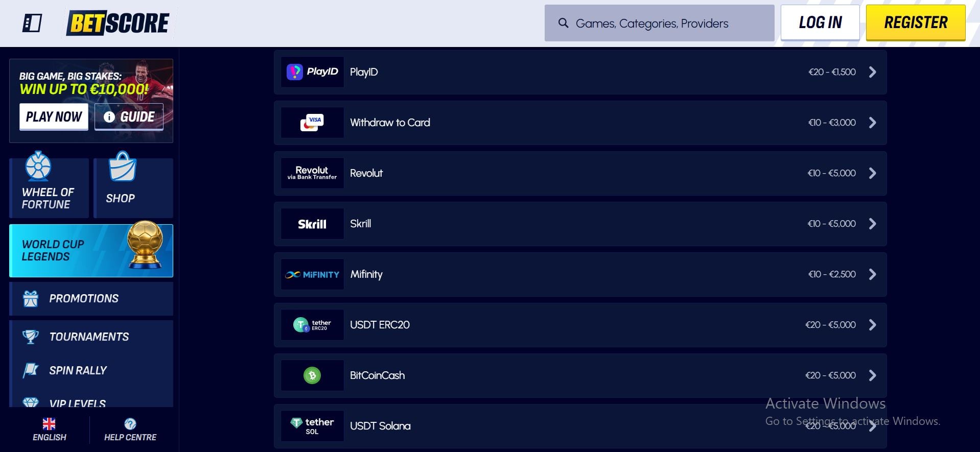Viewport: 980px width, 452px height.
Task: Click the Tournaments trophy icon
Action: 31,337
